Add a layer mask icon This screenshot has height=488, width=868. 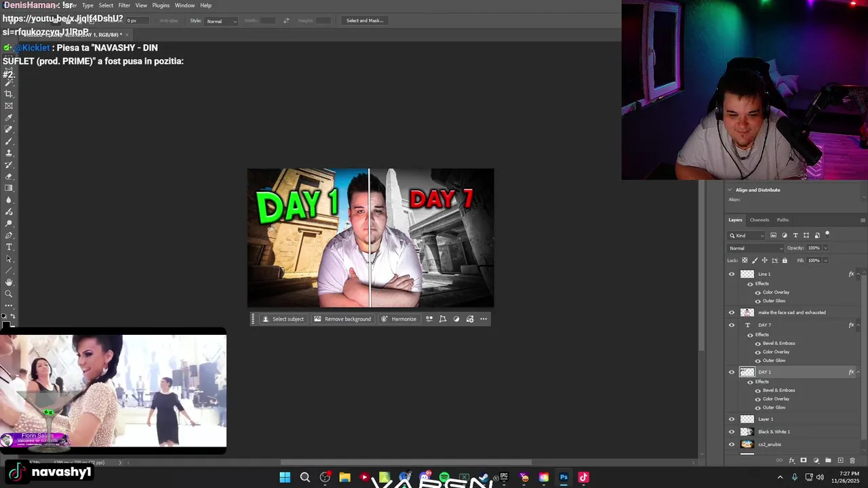[x=804, y=460]
